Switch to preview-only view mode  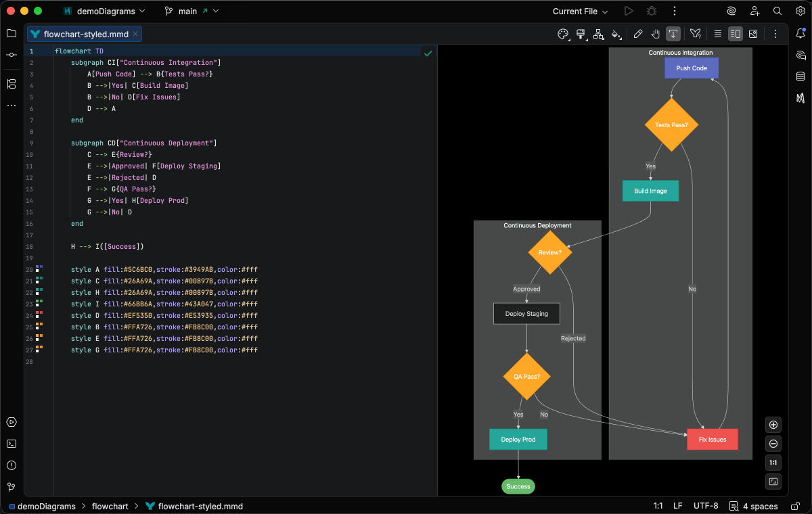(753, 34)
